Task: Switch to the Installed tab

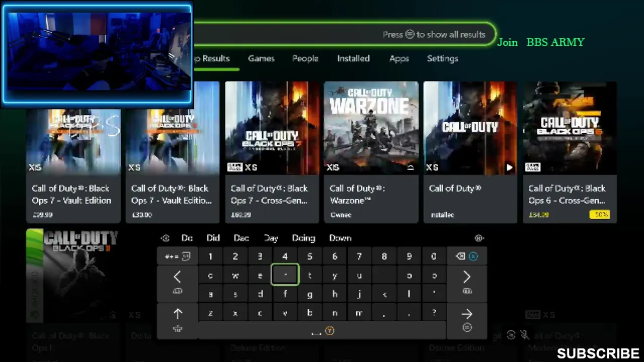Action: pyautogui.click(x=353, y=58)
